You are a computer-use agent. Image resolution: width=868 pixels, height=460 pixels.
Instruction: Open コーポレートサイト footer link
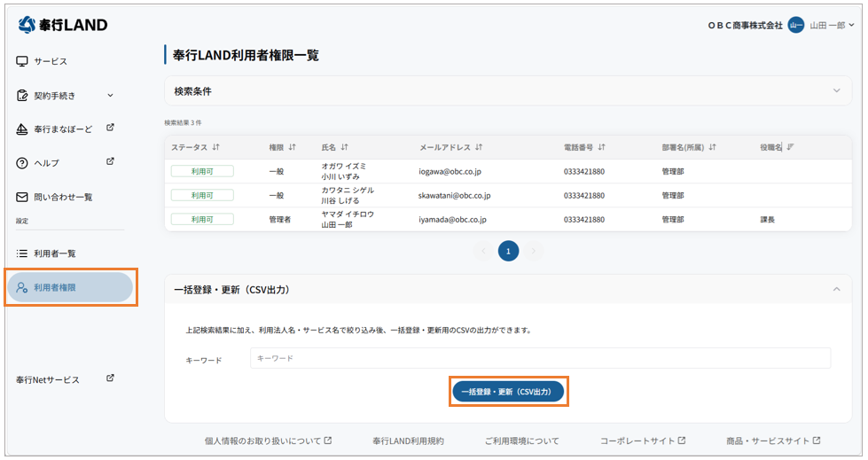point(643,441)
